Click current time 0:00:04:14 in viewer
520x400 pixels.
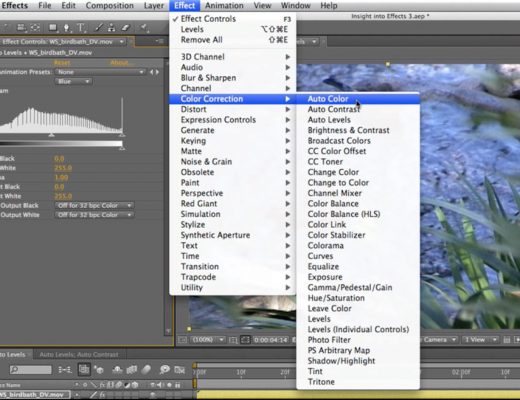click(270, 340)
